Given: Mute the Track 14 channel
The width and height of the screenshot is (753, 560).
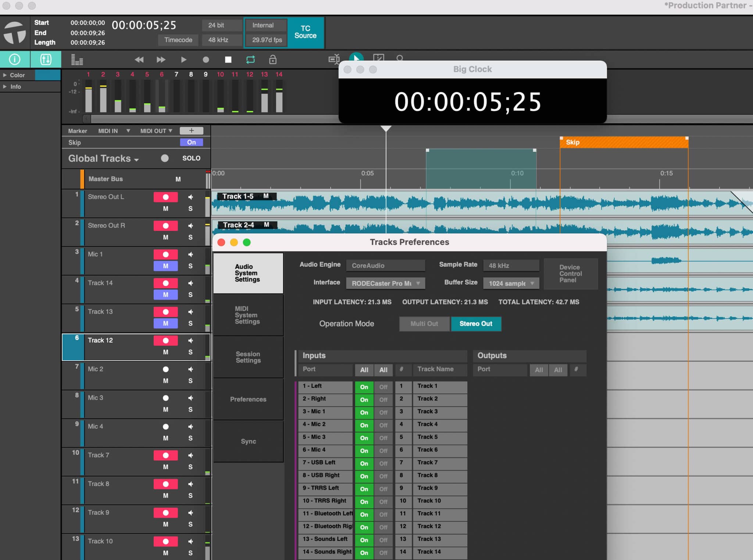Looking at the screenshot, I should (x=165, y=295).
